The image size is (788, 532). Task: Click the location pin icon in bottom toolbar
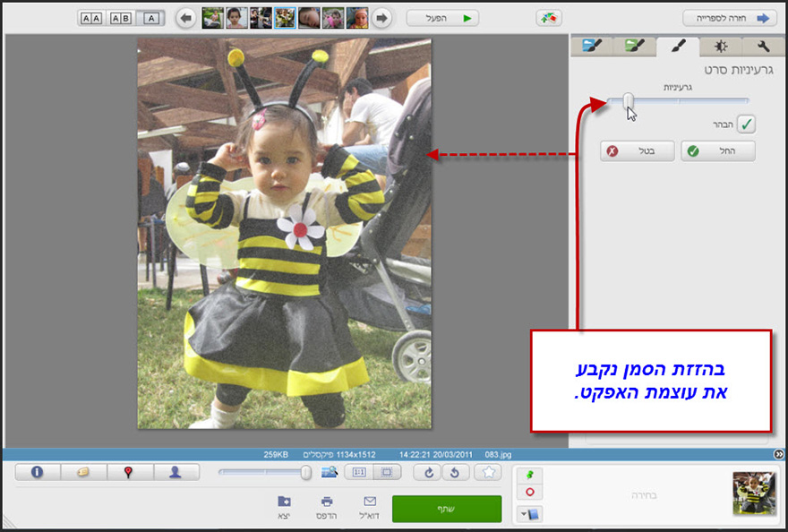pos(129,472)
